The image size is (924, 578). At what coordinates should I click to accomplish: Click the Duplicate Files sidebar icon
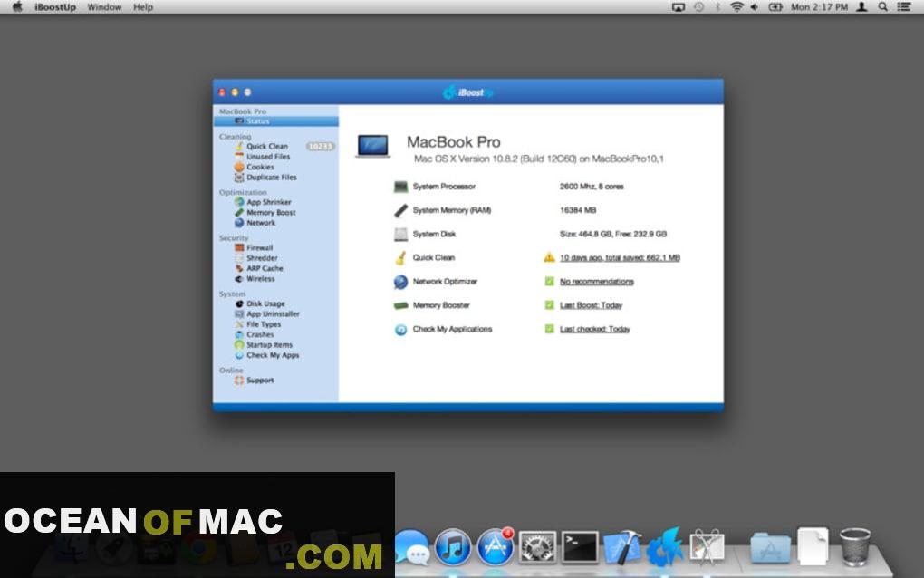[x=239, y=177]
